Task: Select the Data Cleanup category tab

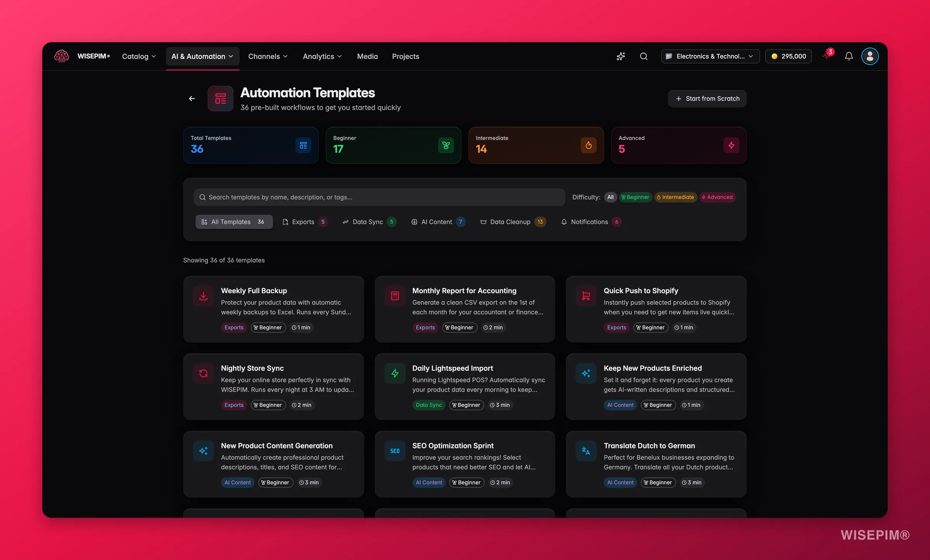Action: (x=513, y=222)
